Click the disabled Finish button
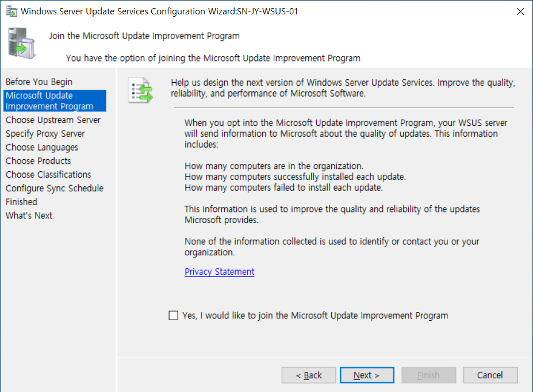 [x=429, y=375]
